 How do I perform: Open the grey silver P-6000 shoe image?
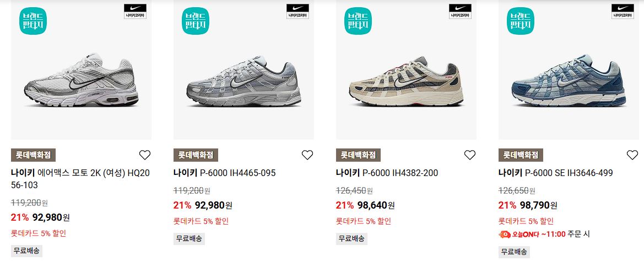[x=243, y=82]
